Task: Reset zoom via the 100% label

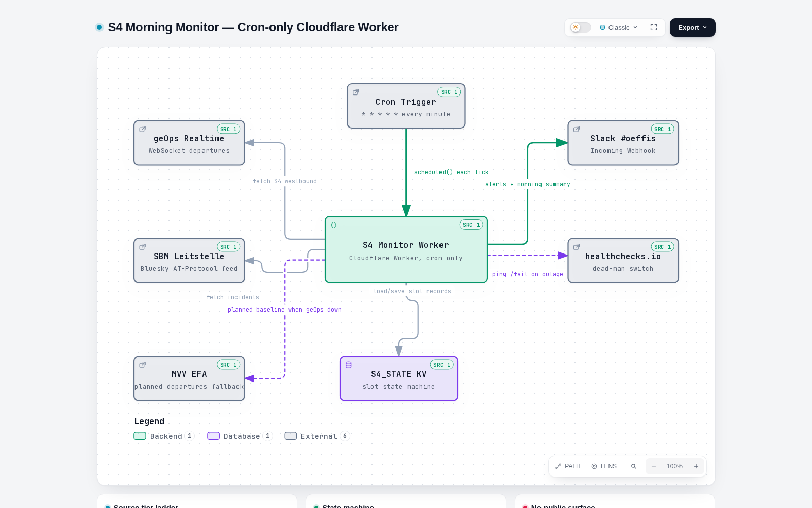Action: point(674,466)
